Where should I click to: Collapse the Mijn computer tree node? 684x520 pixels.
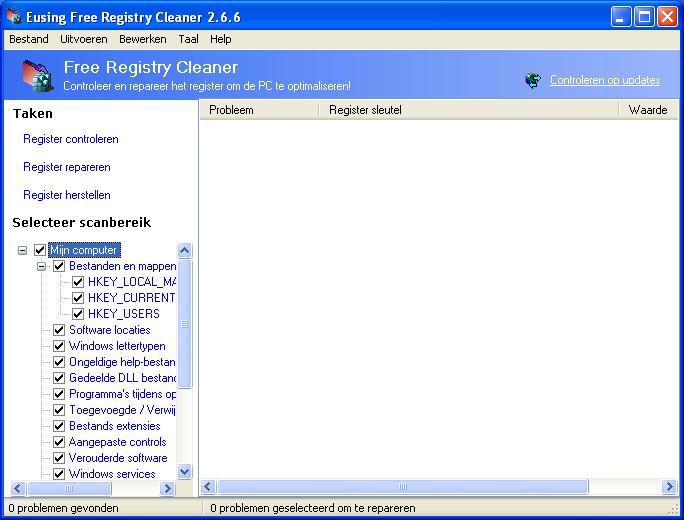click(x=23, y=250)
